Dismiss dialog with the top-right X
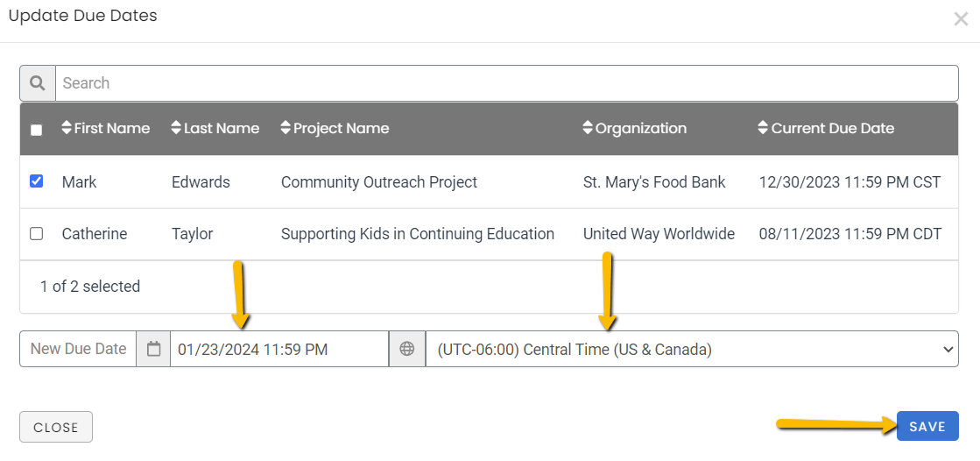980x461 pixels. [x=961, y=18]
